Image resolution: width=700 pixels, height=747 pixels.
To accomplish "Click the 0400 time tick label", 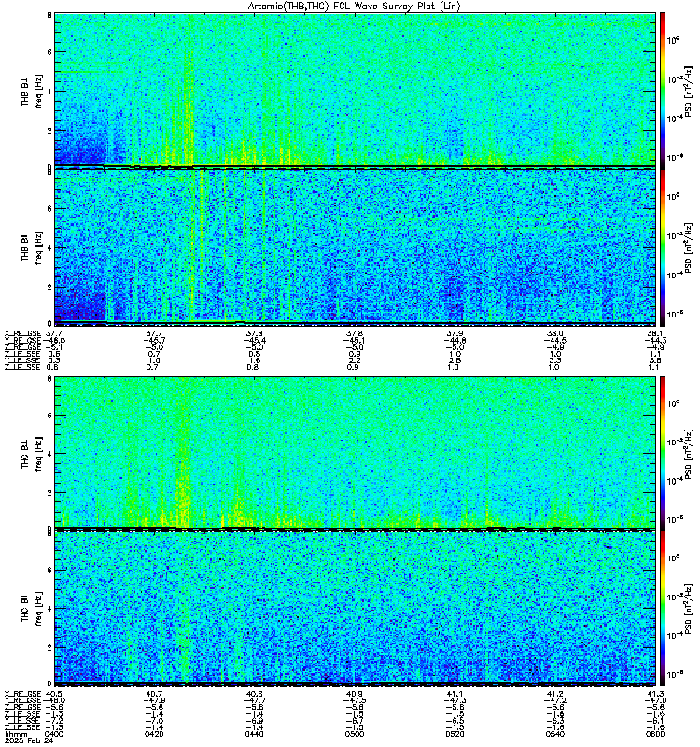I will point(55,734).
